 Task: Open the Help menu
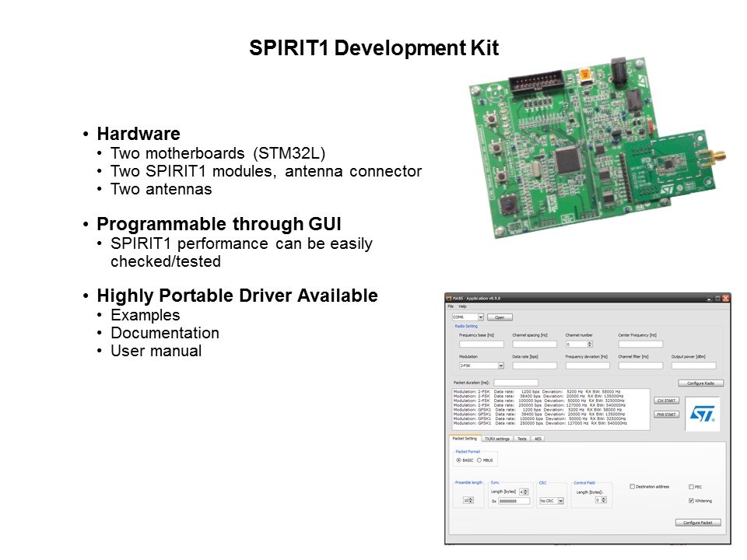pyautogui.click(x=462, y=307)
